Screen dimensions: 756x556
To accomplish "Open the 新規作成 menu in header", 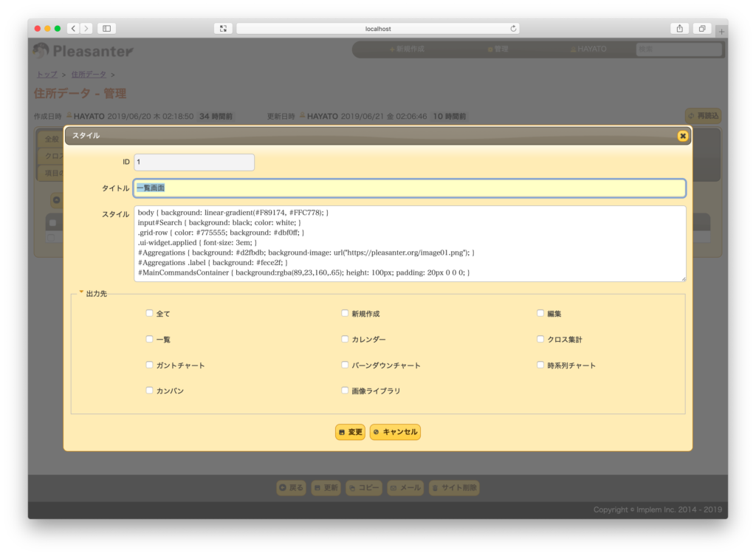I will coord(407,49).
